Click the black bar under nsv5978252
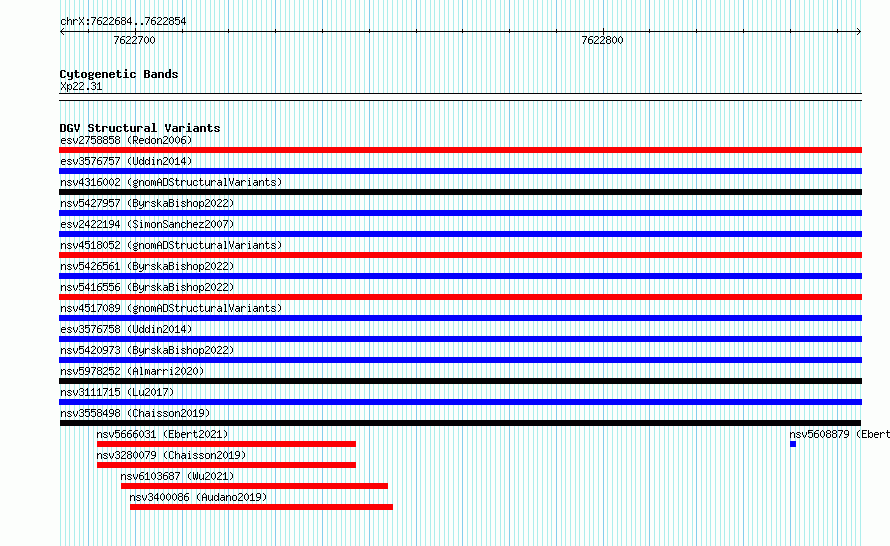This screenshot has width=890, height=546. click(x=460, y=381)
